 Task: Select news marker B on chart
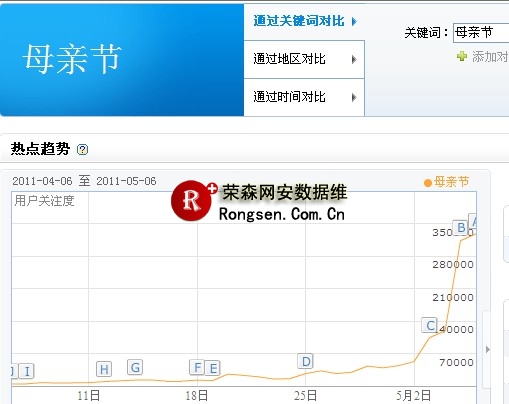461,228
